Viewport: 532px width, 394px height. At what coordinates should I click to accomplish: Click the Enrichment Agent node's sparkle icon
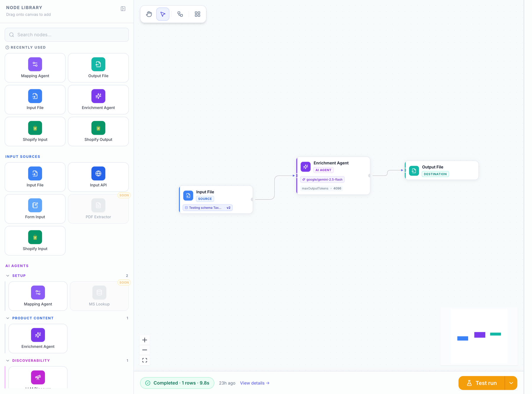tap(306, 167)
